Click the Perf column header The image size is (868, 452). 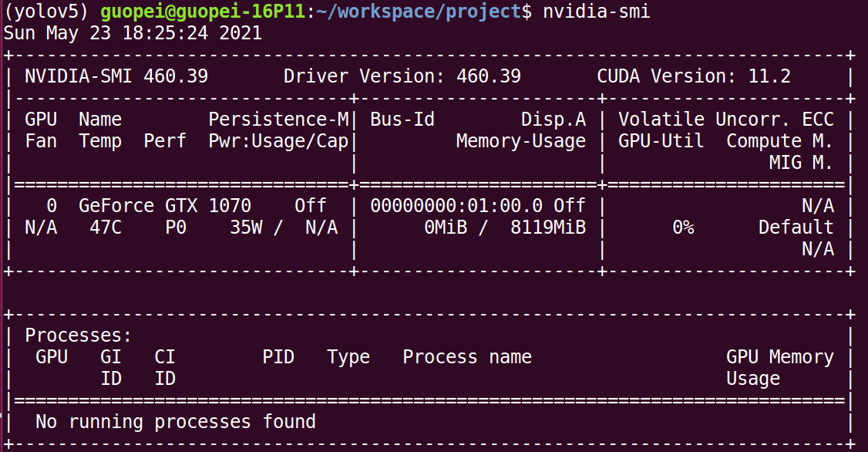click(x=165, y=140)
